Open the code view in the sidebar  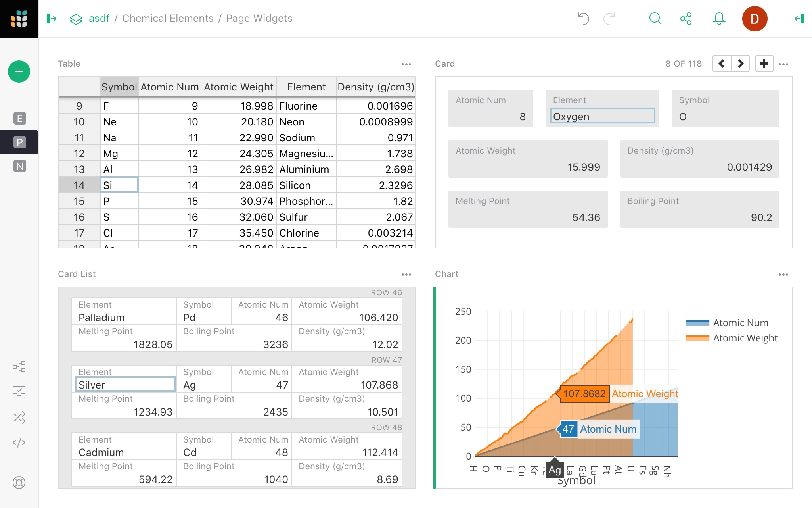pos(19,443)
